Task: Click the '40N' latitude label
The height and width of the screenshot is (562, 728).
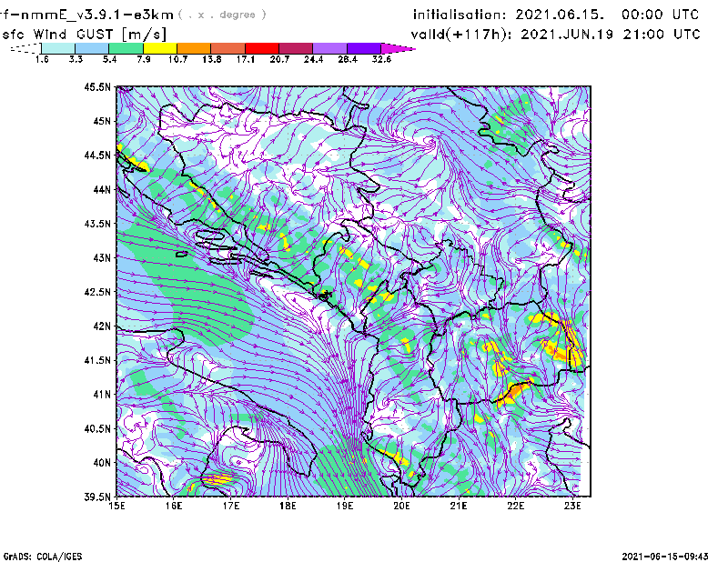Action: pyautogui.click(x=102, y=463)
